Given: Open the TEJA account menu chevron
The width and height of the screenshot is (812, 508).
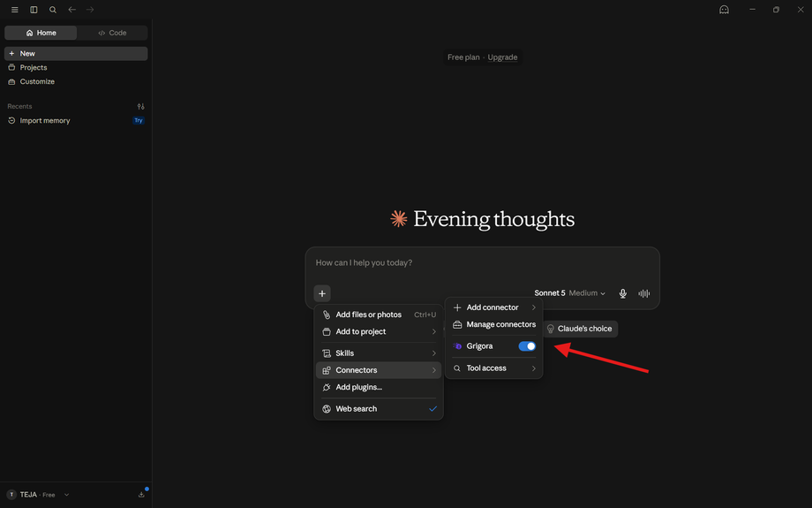Looking at the screenshot, I should click(x=66, y=495).
